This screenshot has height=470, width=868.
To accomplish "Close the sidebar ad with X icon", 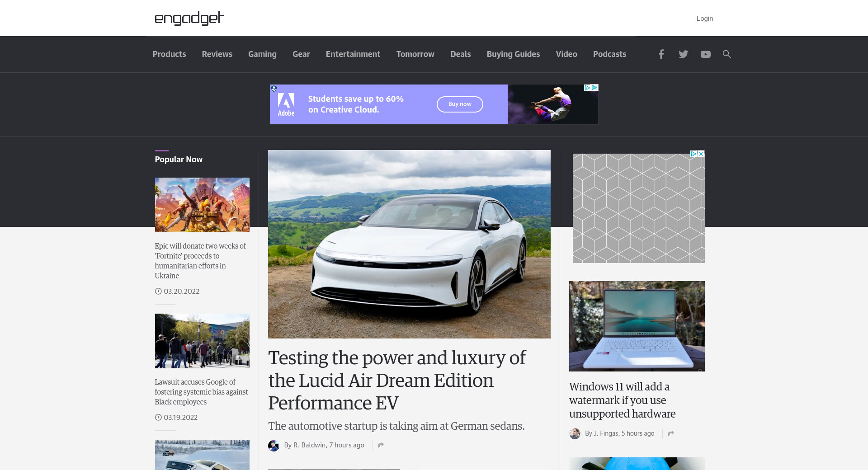I will click(701, 154).
